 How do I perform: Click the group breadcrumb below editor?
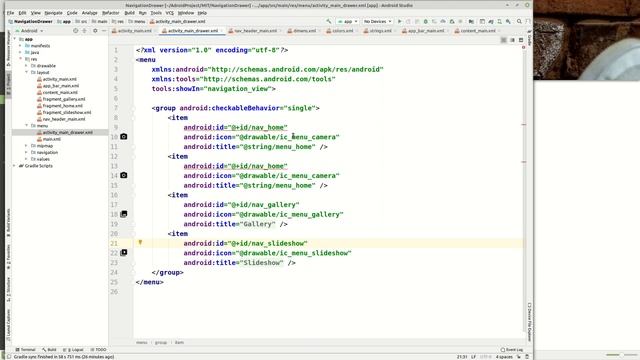[x=161, y=342]
